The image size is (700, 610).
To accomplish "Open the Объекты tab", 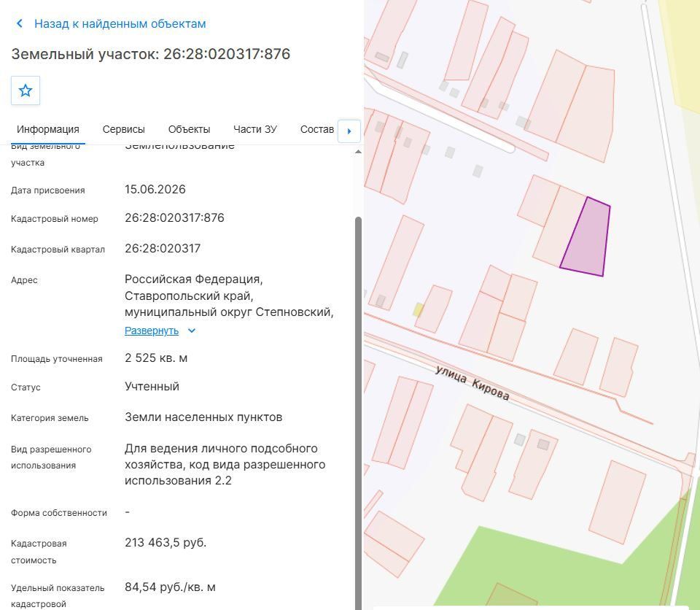I will tap(190, 129).
